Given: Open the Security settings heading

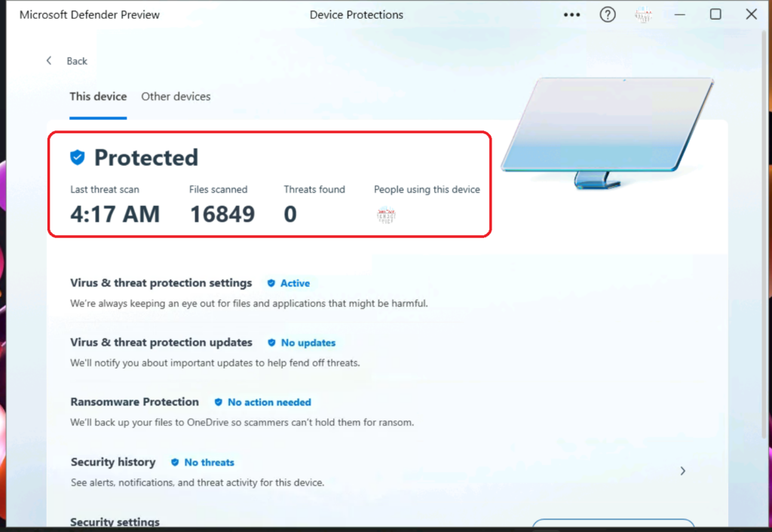Looking at the screenshot, I should click(x=115, y=521).
